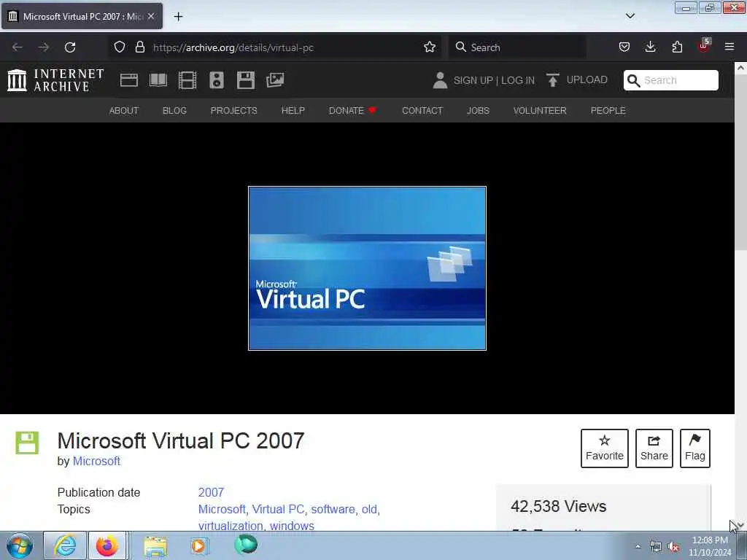
Task: Click the user avatar icon
Action: [x=440, y=80]
